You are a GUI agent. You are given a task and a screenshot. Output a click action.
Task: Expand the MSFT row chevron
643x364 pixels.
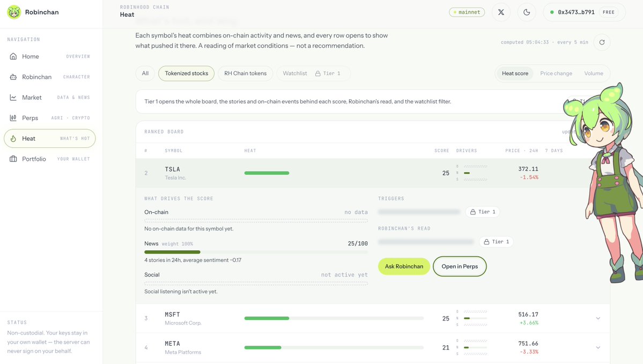[598, 318]
